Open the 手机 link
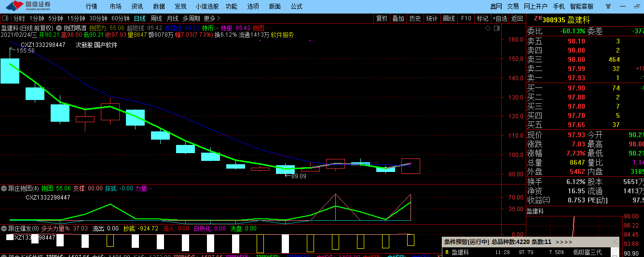 pos(559,6)
